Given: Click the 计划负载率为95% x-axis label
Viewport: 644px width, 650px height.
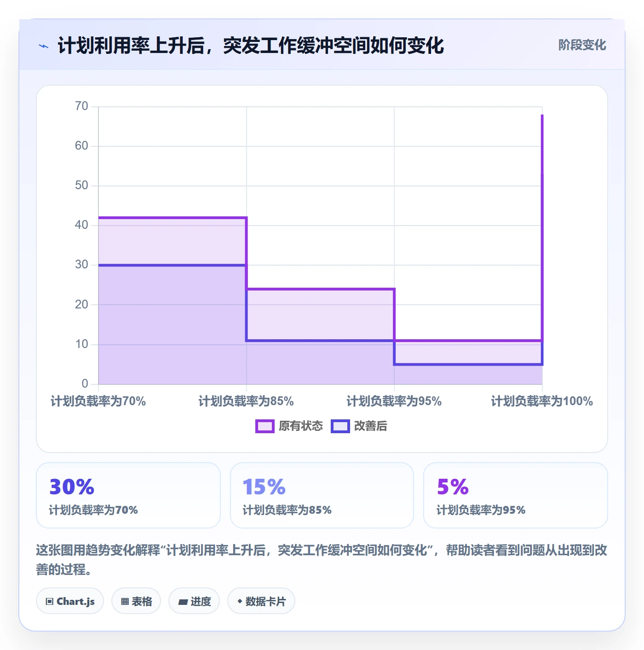Looking at the screenshot, I should point(394,401).
